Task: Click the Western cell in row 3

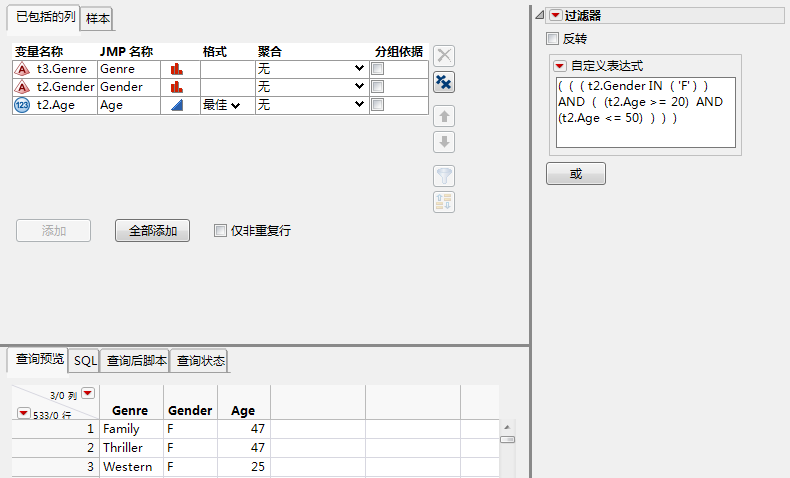Action: tap(131, 467)
